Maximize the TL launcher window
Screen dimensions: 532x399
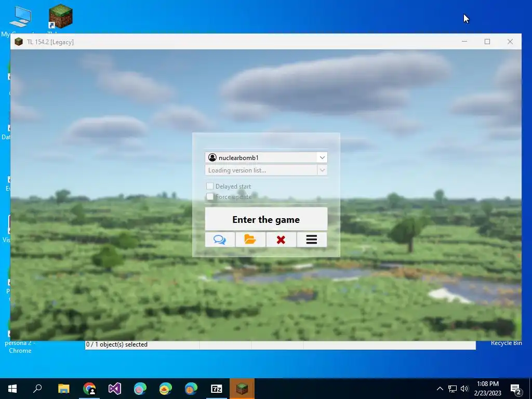487,42
